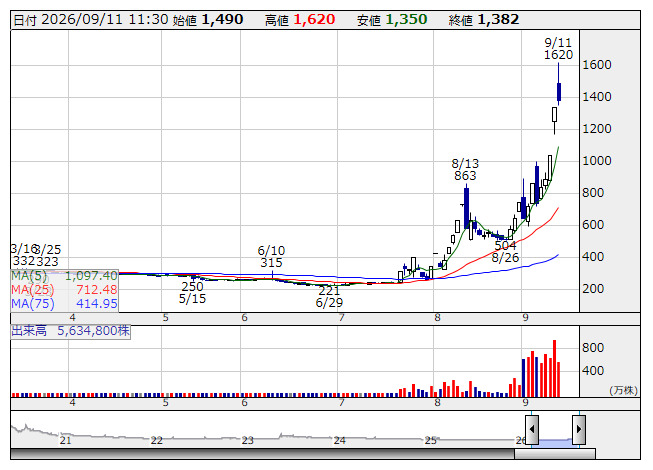Click the range slider's right arrow handle
This screenshot has height=470, width=653.
[x=579, y=429]
